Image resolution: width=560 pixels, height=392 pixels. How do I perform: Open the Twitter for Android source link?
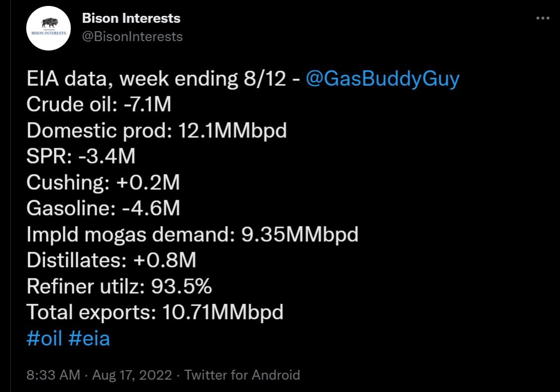(242, 375)
